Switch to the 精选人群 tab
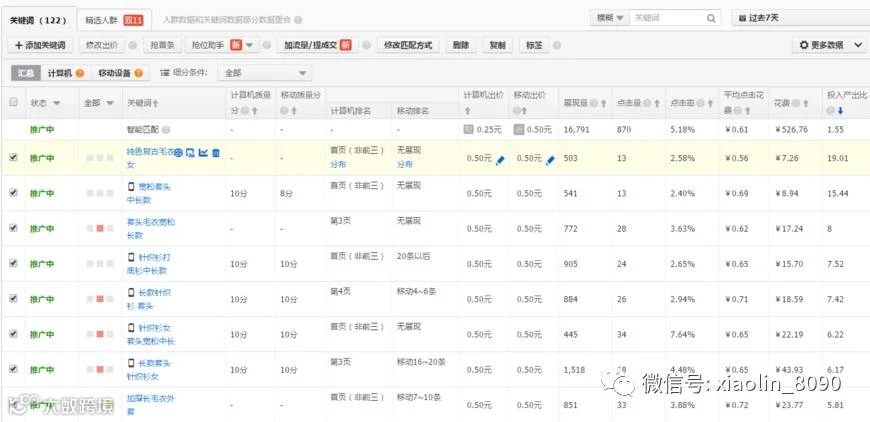 tap(114, 21)
